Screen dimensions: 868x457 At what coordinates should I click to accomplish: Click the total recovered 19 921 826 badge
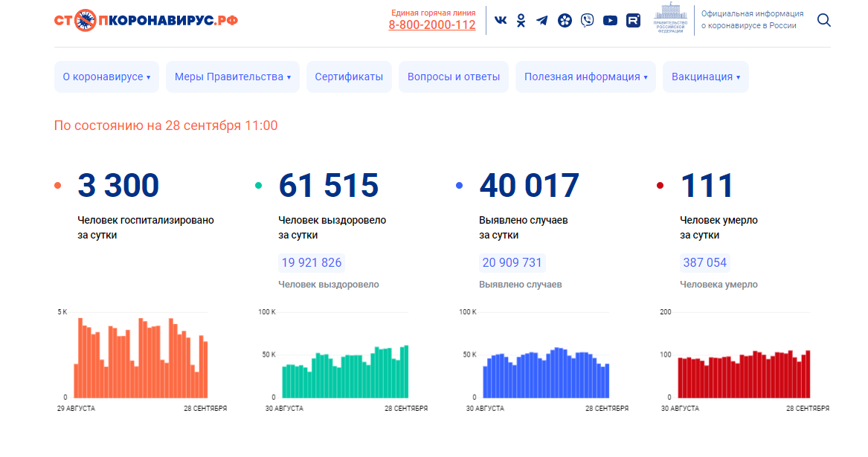click(x=312, y=262)
